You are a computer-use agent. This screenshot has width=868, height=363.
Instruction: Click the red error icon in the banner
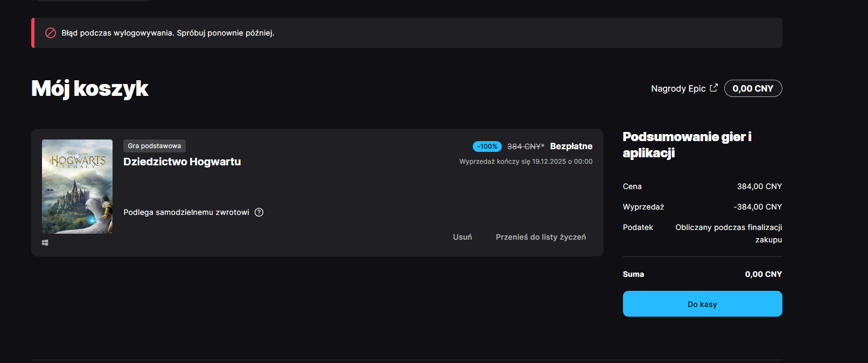(x=51, y=33)
